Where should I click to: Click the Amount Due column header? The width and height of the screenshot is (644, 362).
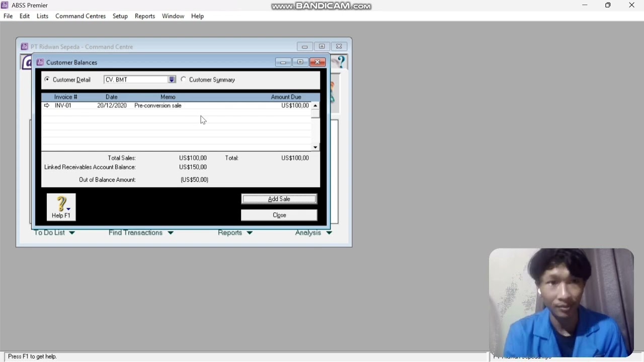click(x=286, y=97)
